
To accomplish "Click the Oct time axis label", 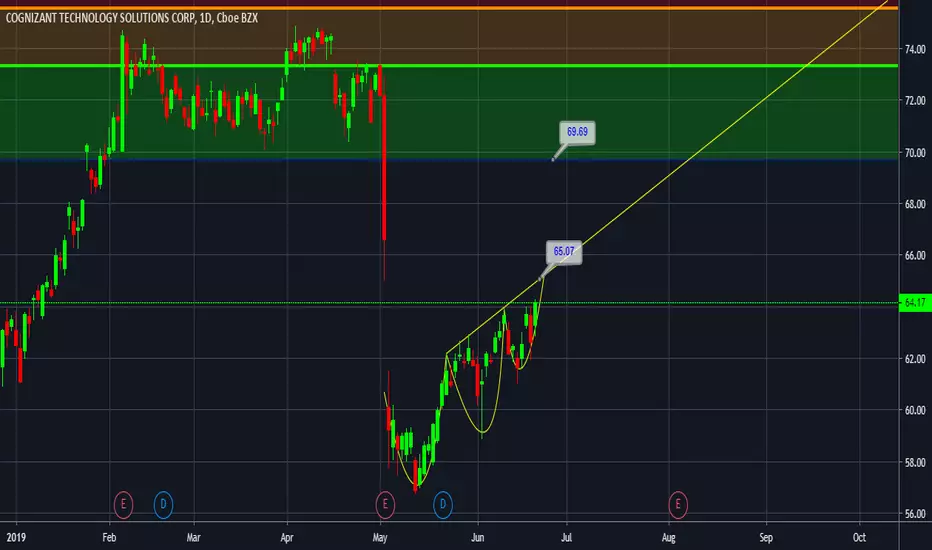I will tap(859, 538).
